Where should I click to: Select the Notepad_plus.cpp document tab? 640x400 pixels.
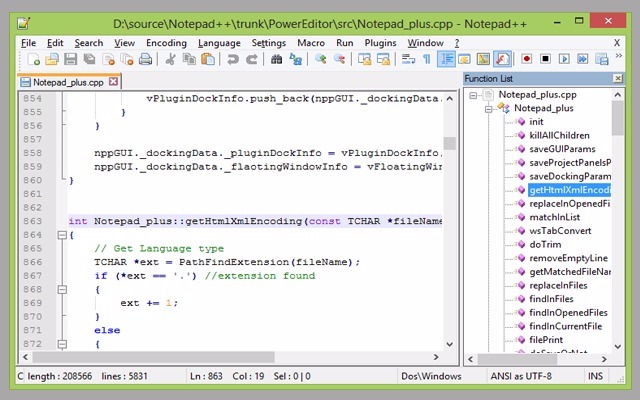68,82
